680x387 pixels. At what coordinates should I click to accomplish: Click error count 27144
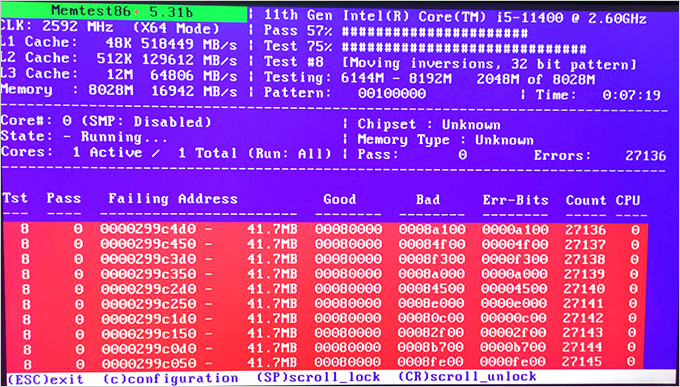[583, 347]
